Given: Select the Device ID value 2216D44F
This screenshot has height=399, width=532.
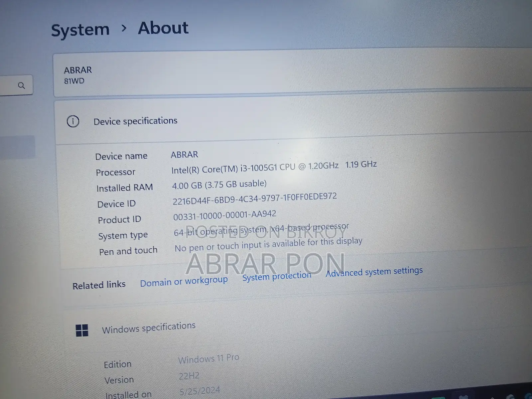Looking at the screenshot, I should [x=255, y=199].
